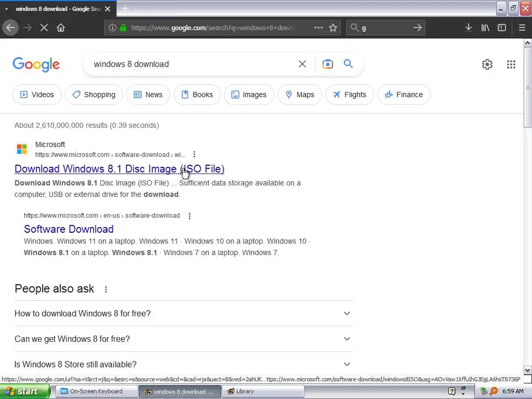
Task: Click the Microsoft site name on first result
Action: pyautogui.click(x=50, y=144)
